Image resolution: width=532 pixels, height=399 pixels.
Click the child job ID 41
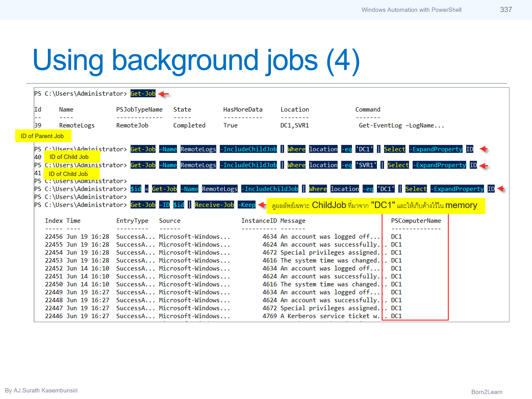coord(38,173)
